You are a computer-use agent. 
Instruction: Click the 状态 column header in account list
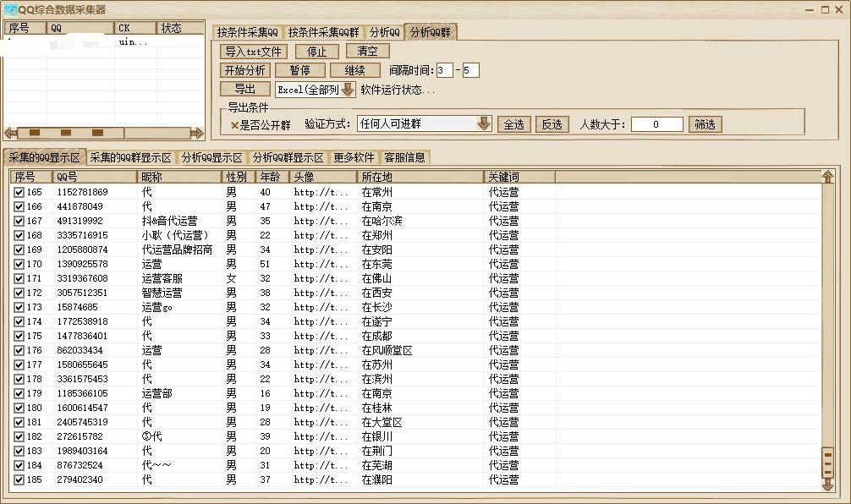[180, 28]
